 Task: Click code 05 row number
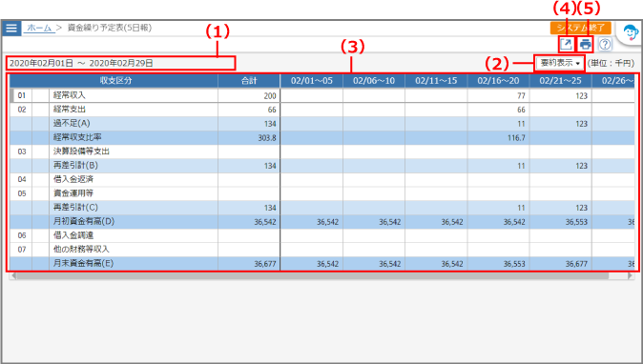22,193
